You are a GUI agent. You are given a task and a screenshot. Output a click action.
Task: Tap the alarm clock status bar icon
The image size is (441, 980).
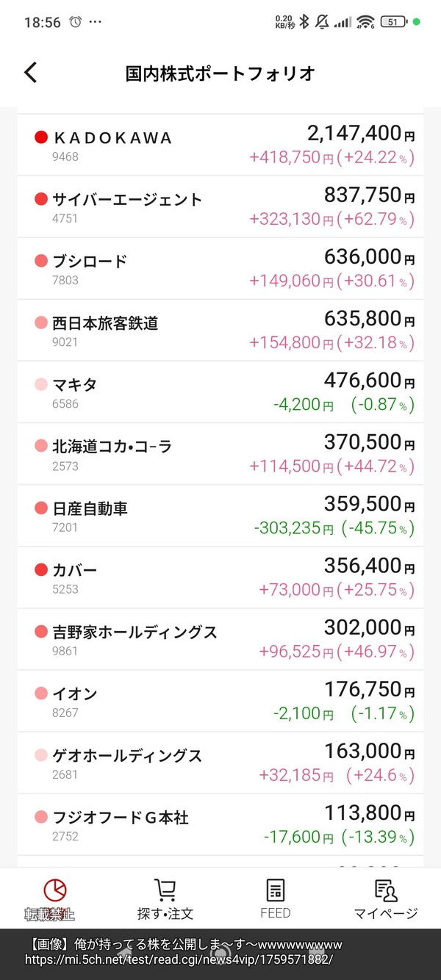tap(75, 22)
